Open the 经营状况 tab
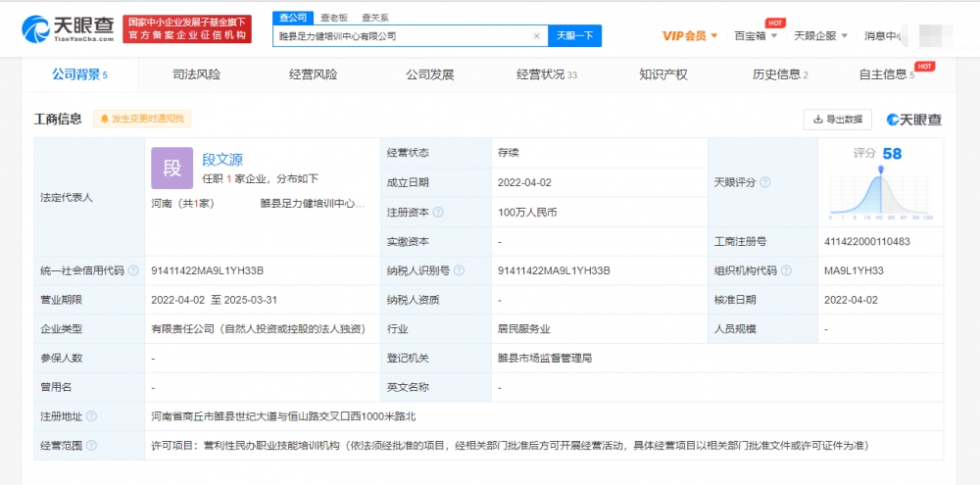The width and height of the screenshot is (980, 485). tap(547, 75)
